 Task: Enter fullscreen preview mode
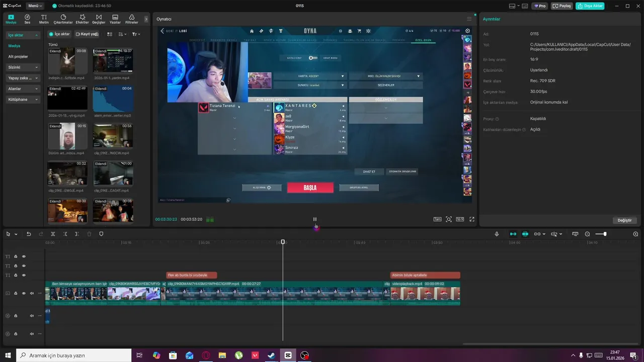pyautogui.click(x=472, y=219)
